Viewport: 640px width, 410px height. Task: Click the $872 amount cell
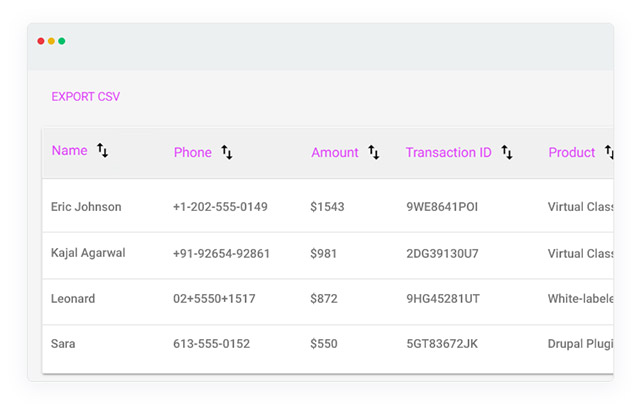pos(324,299)
